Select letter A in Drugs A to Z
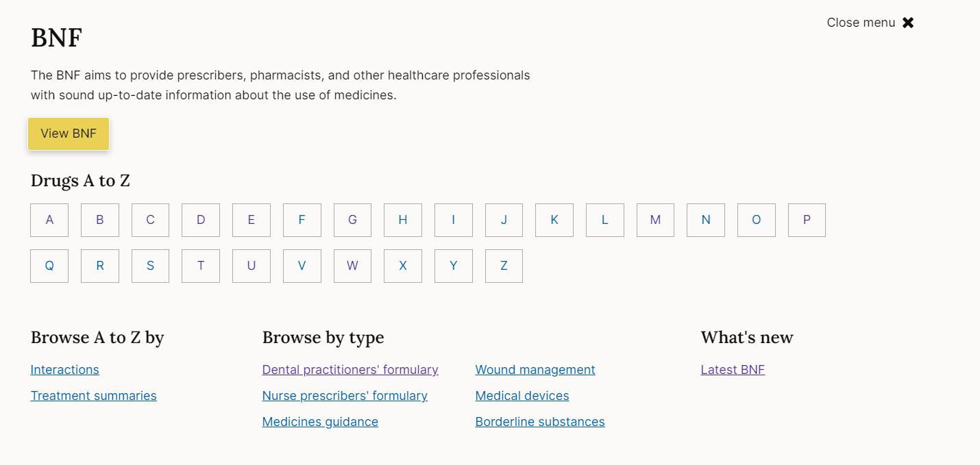This screenshot has width=980, height=465. [49, 220]
